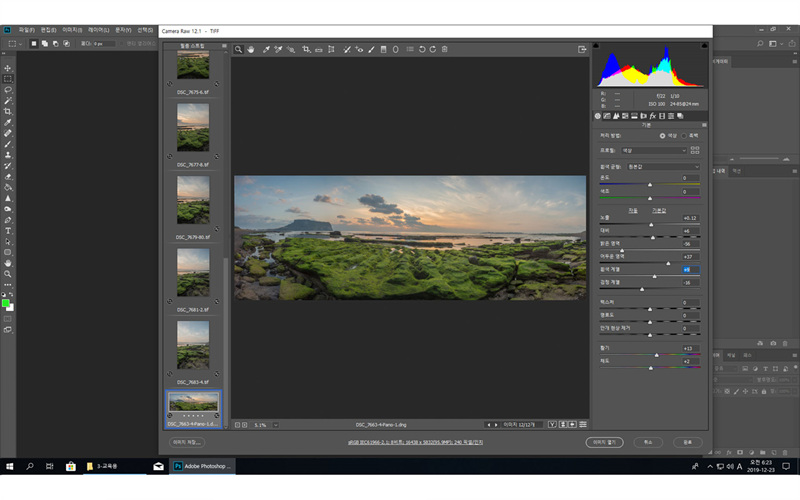The height and width of the screenshot is (500, 800).
Task: Select thumbnail DSC_7683-4.tif in filmstrip
Action: point(193,345)
